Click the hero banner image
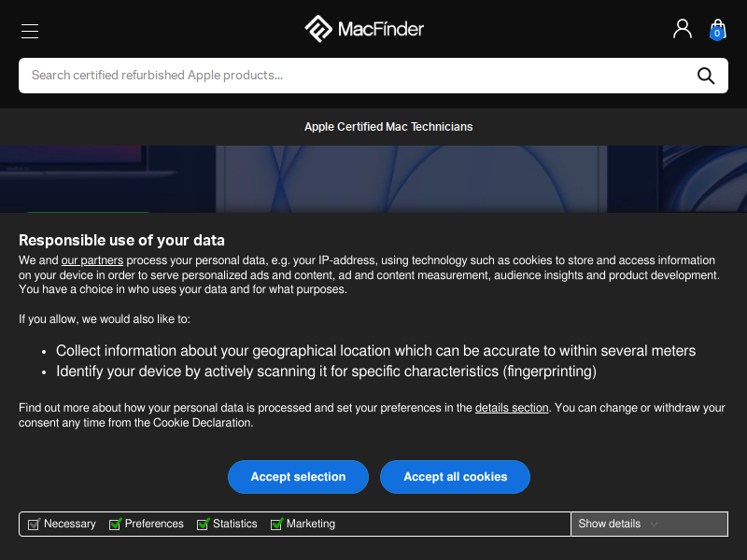 (x=373, y=179)
